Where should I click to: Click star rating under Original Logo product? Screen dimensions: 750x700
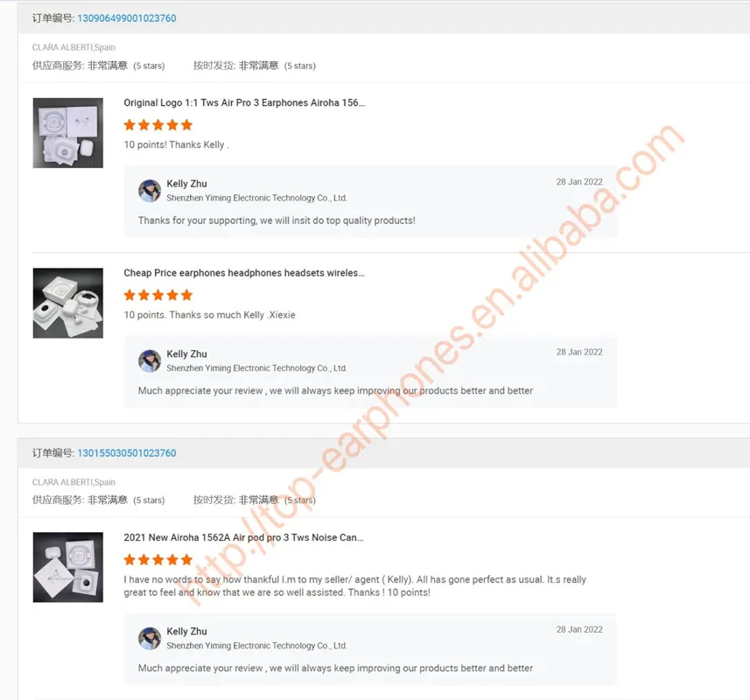click(158, 125)
